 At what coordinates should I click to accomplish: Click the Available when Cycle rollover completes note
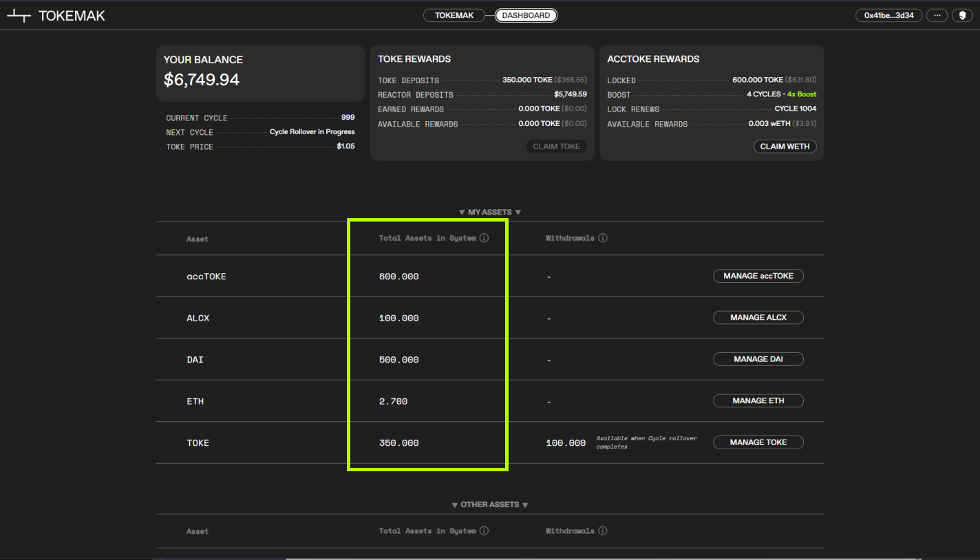coord(646,442)
